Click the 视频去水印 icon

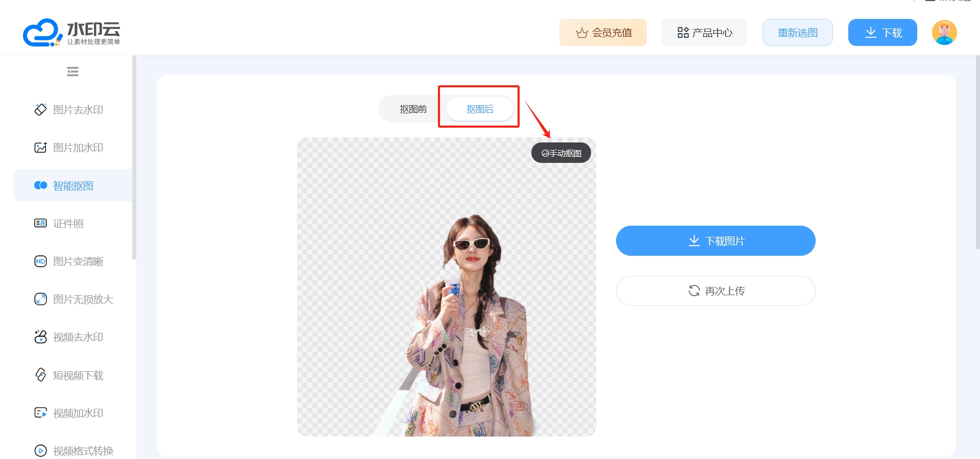[x=40, y=337]
